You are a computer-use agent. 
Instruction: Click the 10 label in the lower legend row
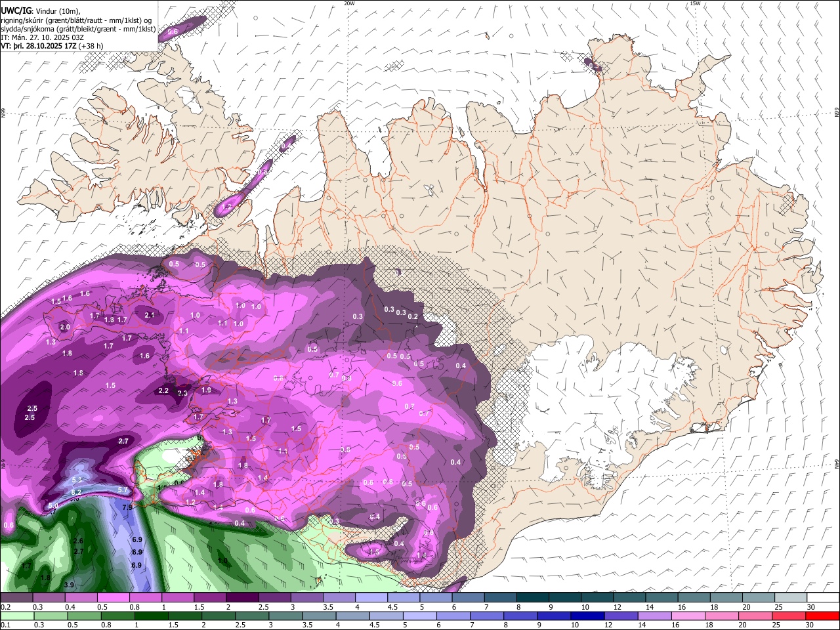pos(574,625)
